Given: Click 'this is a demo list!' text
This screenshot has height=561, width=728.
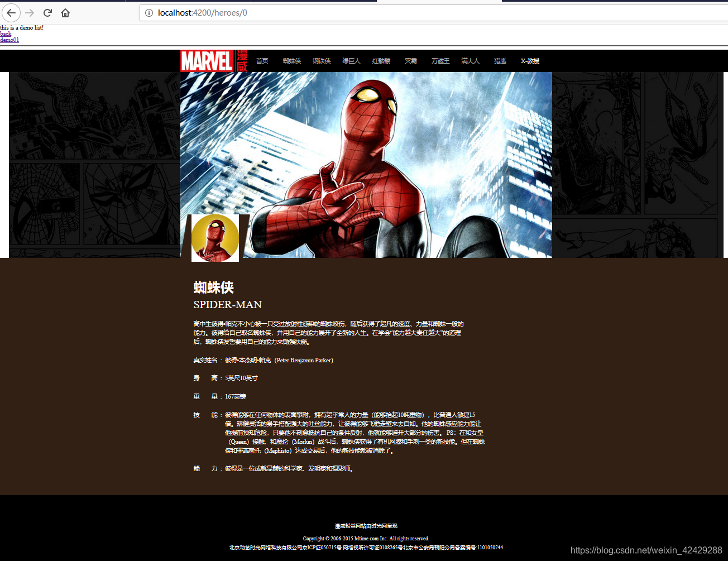Looking at the screenshot, I should [22, 27].
